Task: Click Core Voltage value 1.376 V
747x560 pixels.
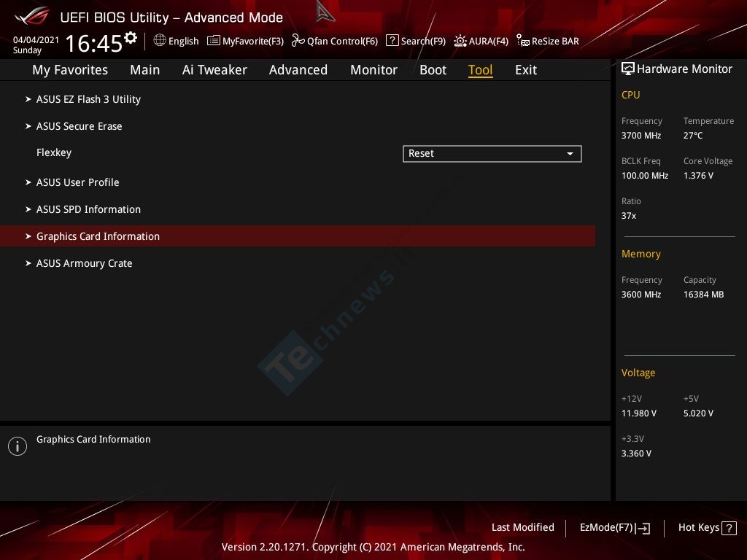Action: [698, 176]
